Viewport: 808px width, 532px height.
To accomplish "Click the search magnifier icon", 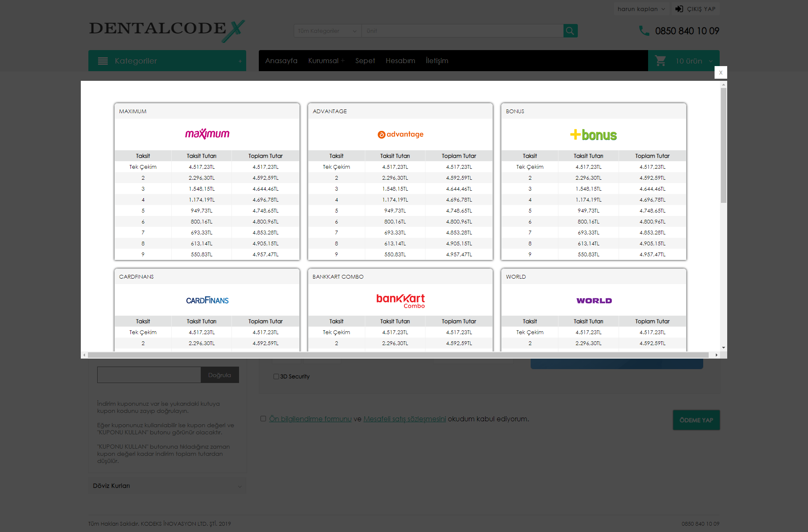I will pos(570,31).
